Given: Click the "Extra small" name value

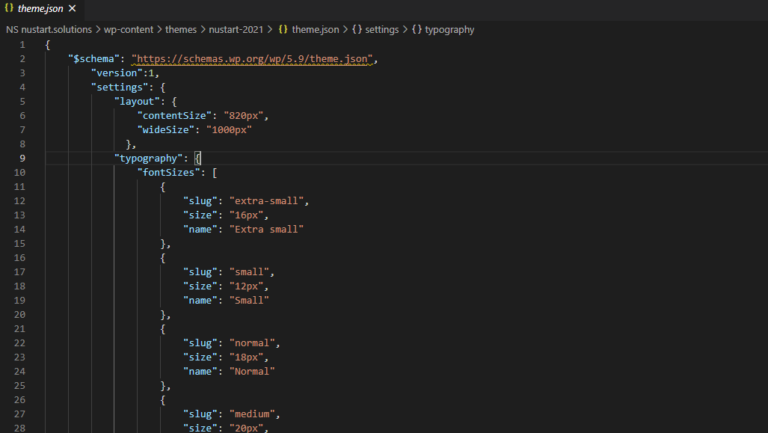Looking at the screenshot, I should tap(266, 229).
